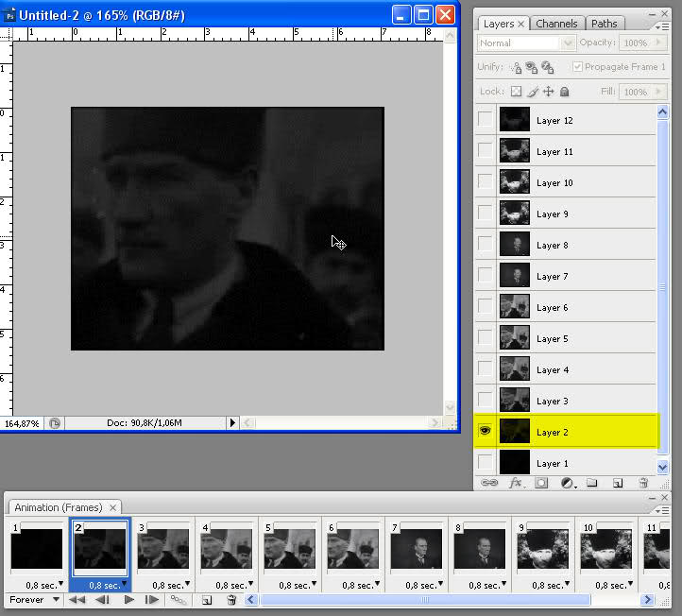Click the layer style fx icon
The height and width of the screenshot is (616, 682).
coord(516,483)
